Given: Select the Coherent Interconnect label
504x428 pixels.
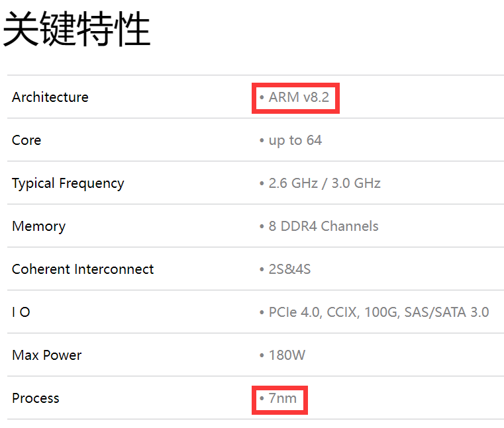Looking at the screenshot, I should [x=83, y=269].
